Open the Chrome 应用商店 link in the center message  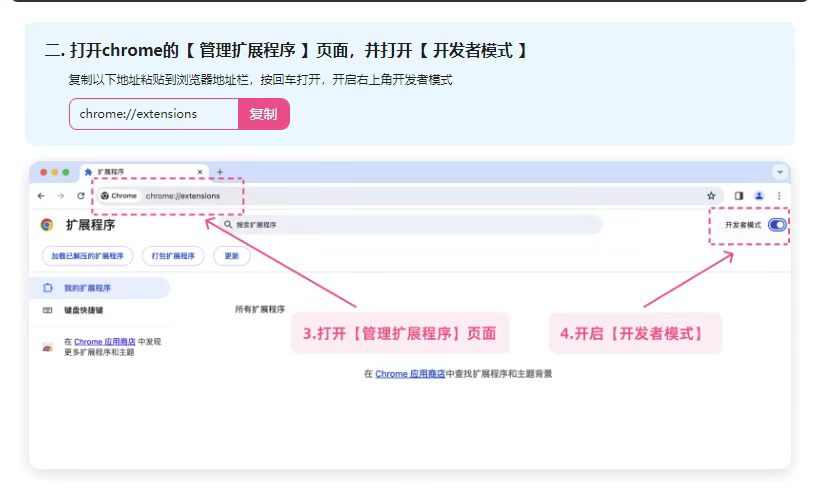pyautogui.click(x=410, y=374)
